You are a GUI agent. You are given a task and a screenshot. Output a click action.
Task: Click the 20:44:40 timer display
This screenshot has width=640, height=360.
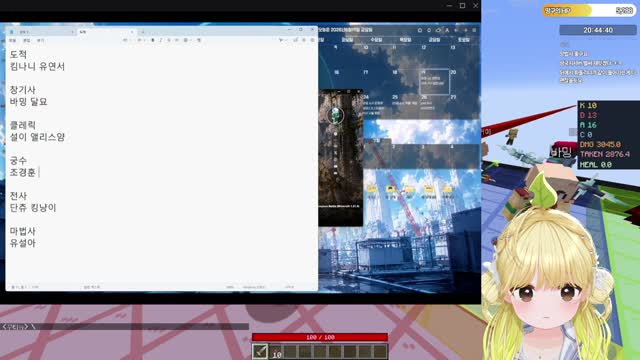tap(598, 30)
